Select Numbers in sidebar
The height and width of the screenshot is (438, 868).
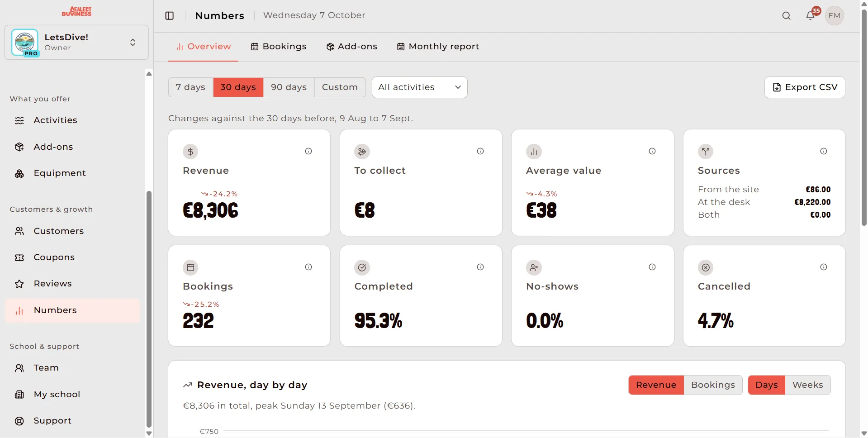(x=72, y=310)
